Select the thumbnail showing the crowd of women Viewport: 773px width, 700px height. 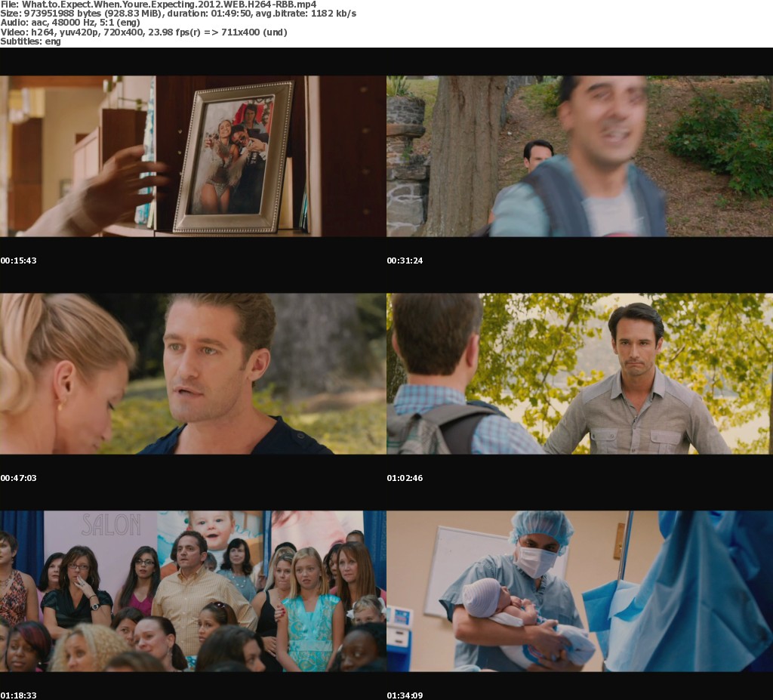(192, 591)
